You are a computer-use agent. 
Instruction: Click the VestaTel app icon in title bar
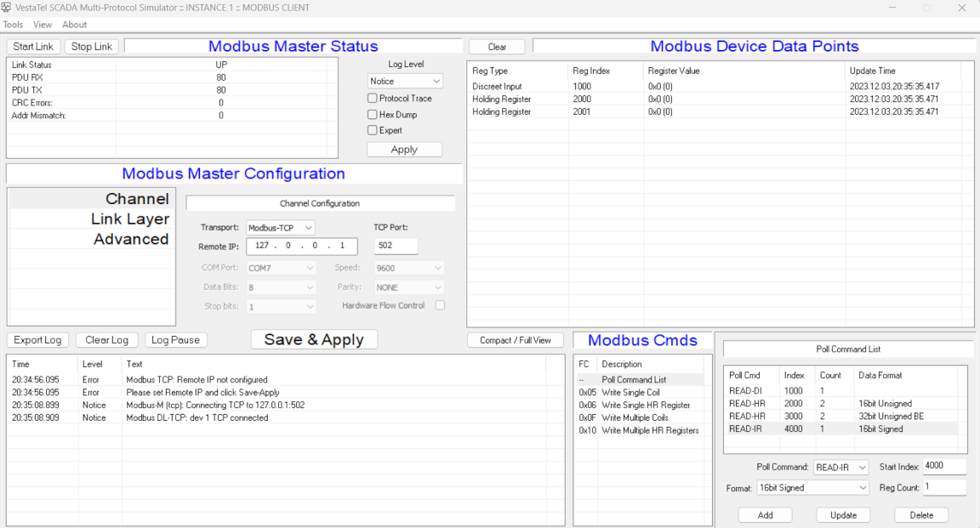7,8
